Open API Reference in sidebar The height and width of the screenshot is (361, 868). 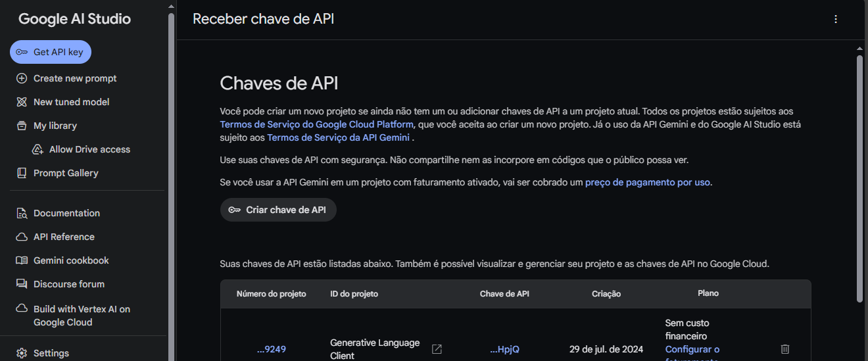click(x=64, y=237)
